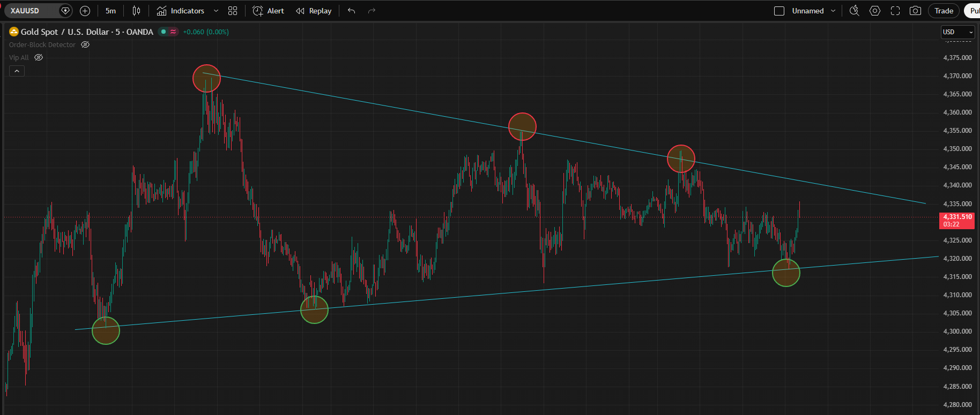Screen dimensions: 980x415
Task: Click the Unnamed layout name
Action: click(808, 11)
